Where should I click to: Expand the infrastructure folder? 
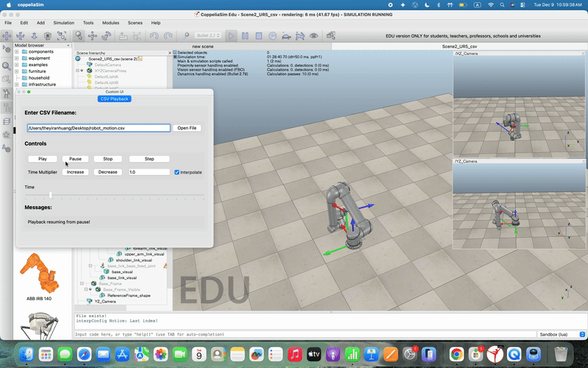[16, 85]
